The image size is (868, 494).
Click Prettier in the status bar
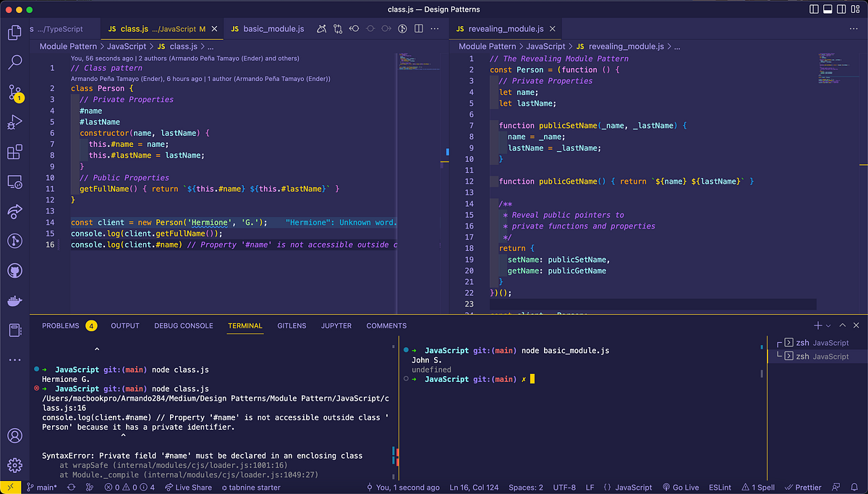[x=803, y=487]
